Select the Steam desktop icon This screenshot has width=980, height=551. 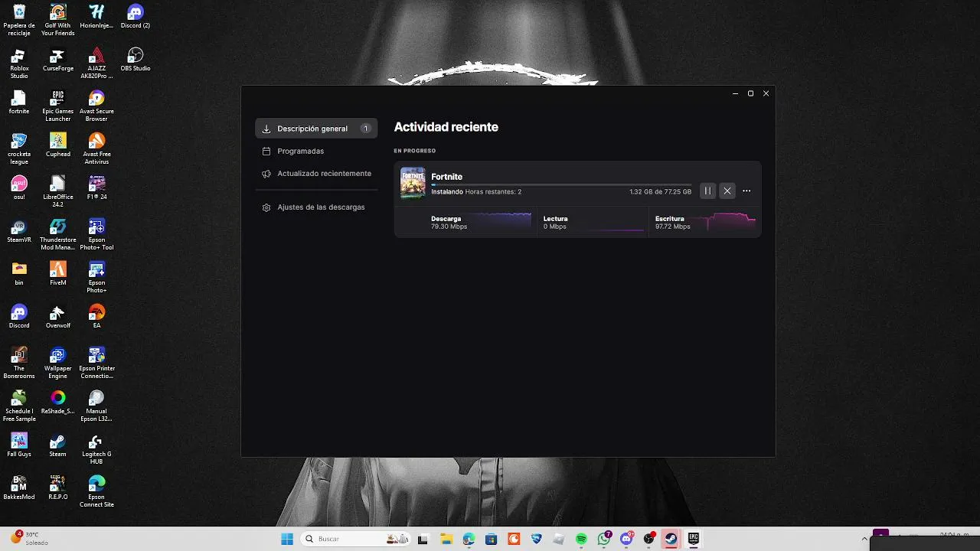coord(58,445)
